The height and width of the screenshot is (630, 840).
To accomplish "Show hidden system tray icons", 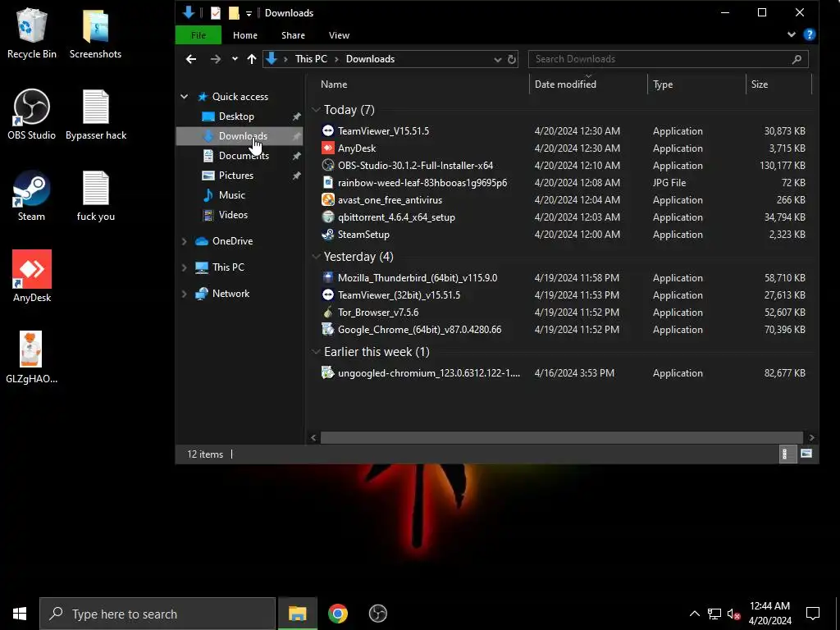I will pos(694,614).
